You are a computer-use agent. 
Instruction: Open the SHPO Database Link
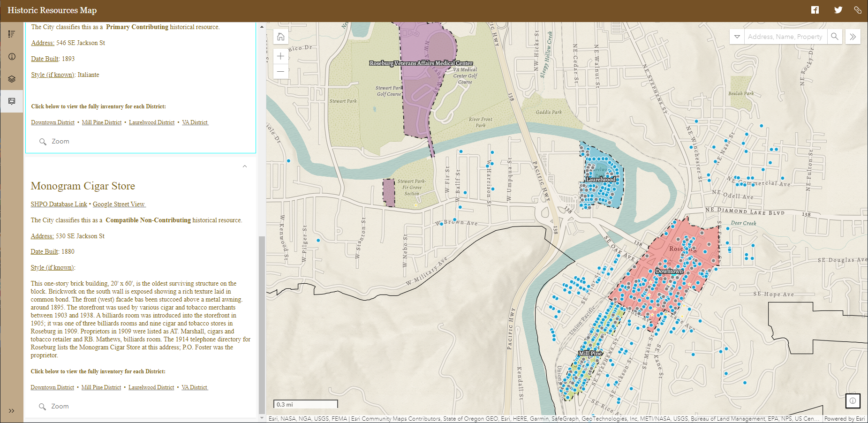(x=59, y=204)
